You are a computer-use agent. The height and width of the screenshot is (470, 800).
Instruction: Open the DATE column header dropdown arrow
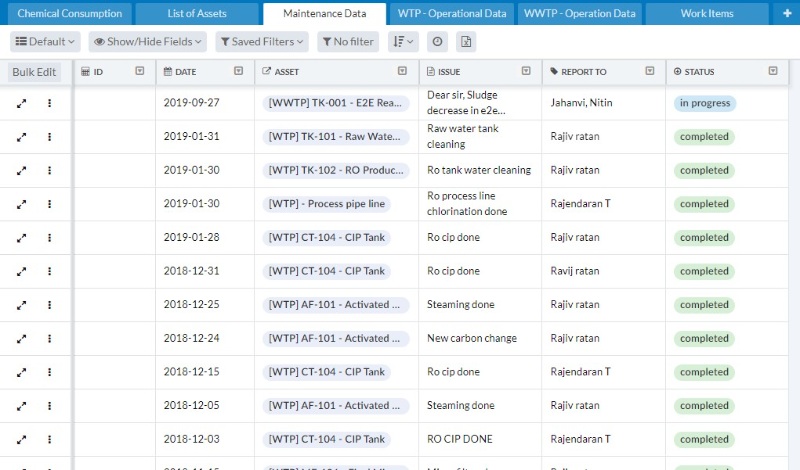coord(238,71)
